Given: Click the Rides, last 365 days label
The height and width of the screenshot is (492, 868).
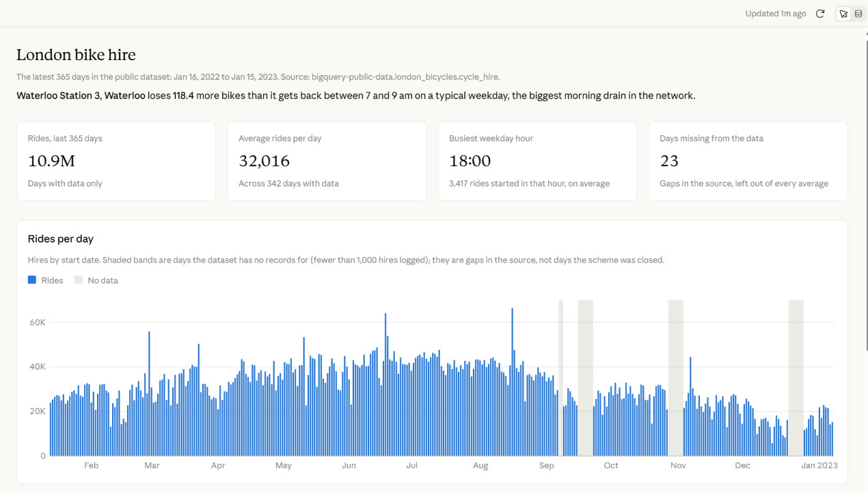Looking at the screenshot, I should 65,138.
